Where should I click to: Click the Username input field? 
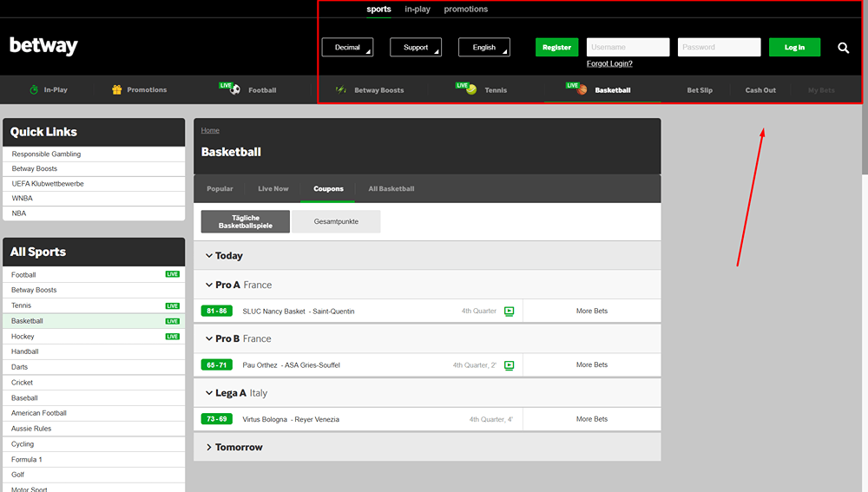click(x=628, y=47)
